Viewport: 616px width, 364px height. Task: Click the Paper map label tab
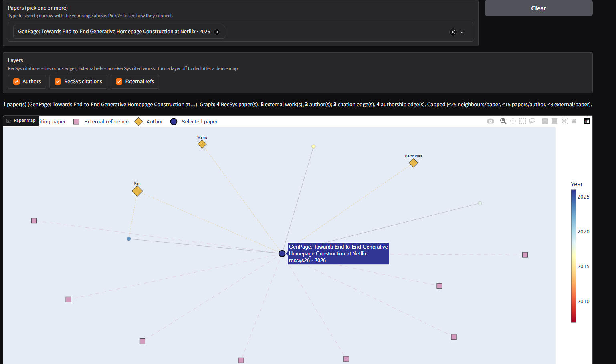21,121
